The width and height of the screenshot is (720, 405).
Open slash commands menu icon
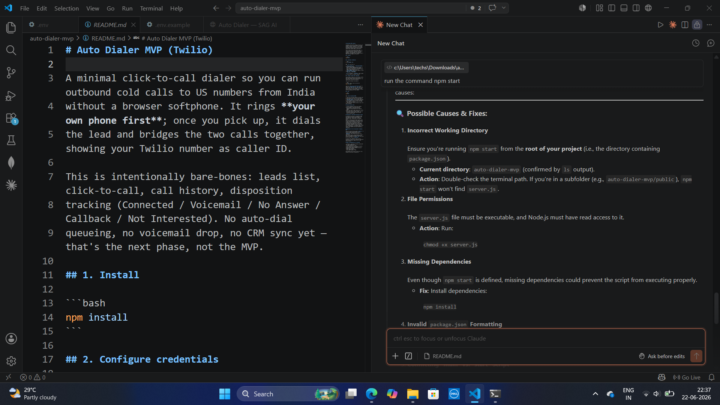pos(408,356)
